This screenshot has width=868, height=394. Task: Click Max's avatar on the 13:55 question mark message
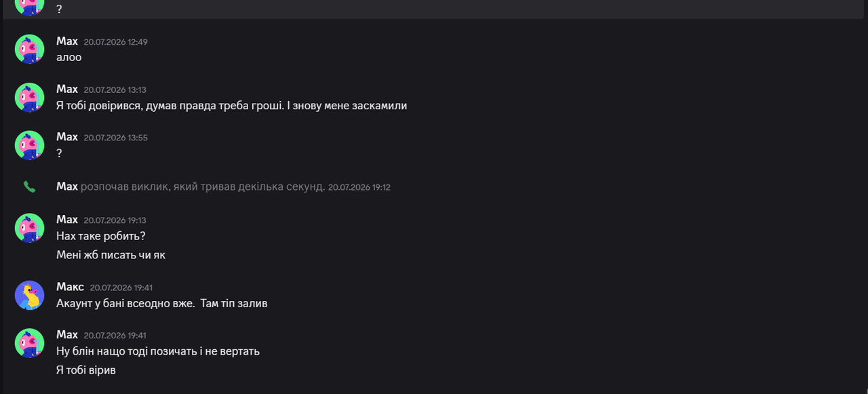[29, 145]
